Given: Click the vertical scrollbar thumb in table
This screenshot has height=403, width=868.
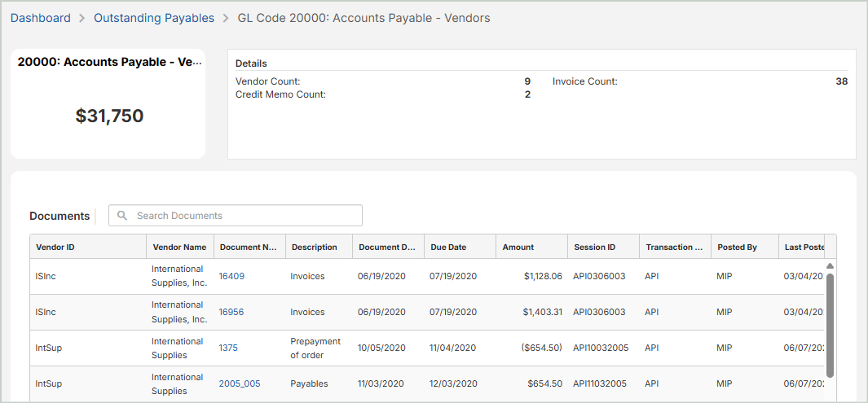Looking at the screenshot, I should point(830,324).
